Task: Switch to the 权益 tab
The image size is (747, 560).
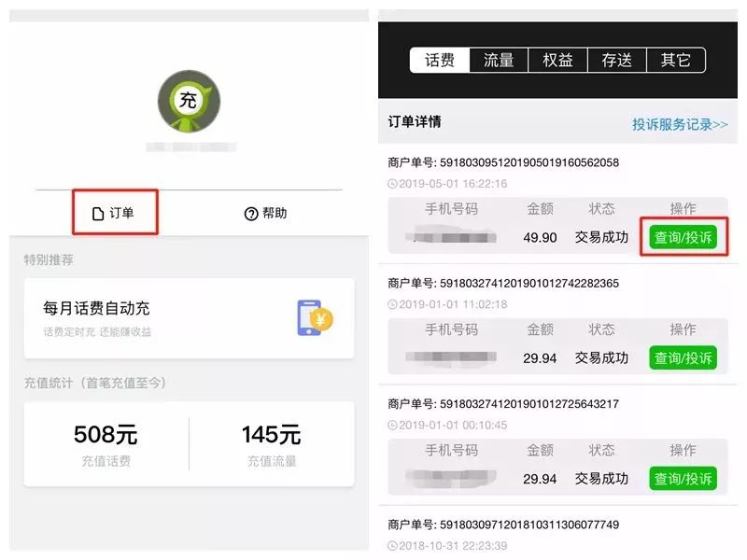Action: pos(557,59)
